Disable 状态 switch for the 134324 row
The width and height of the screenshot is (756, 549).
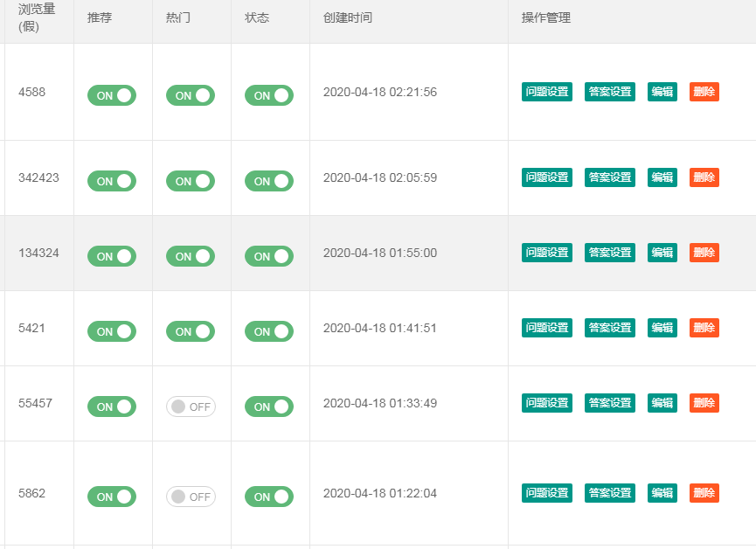tap(269, 256)
